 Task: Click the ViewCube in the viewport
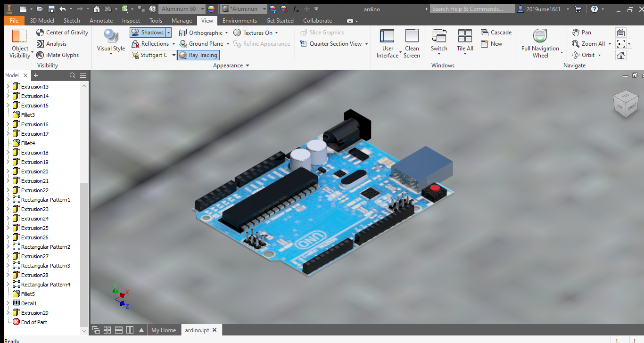click(x=625, y=103)
